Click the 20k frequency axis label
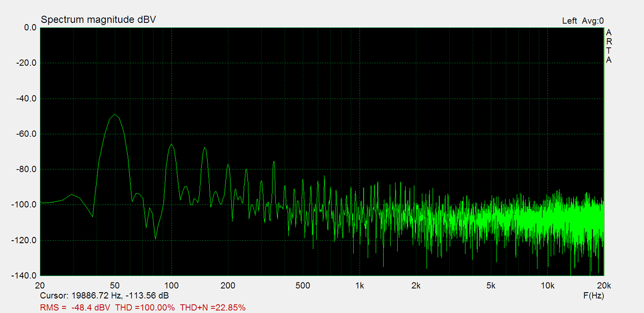The height and width of the screenshot is (313, 644). (x=604, y=285)
